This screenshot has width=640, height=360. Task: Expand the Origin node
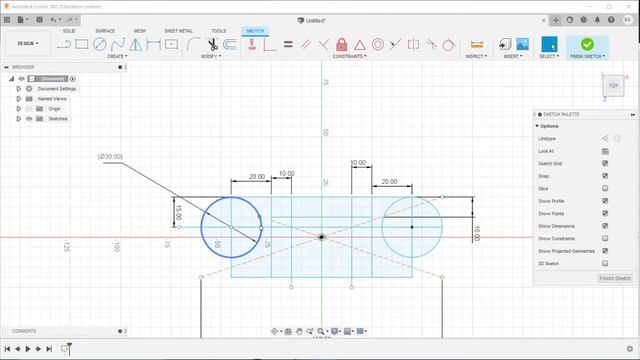[x=18, y=109]
